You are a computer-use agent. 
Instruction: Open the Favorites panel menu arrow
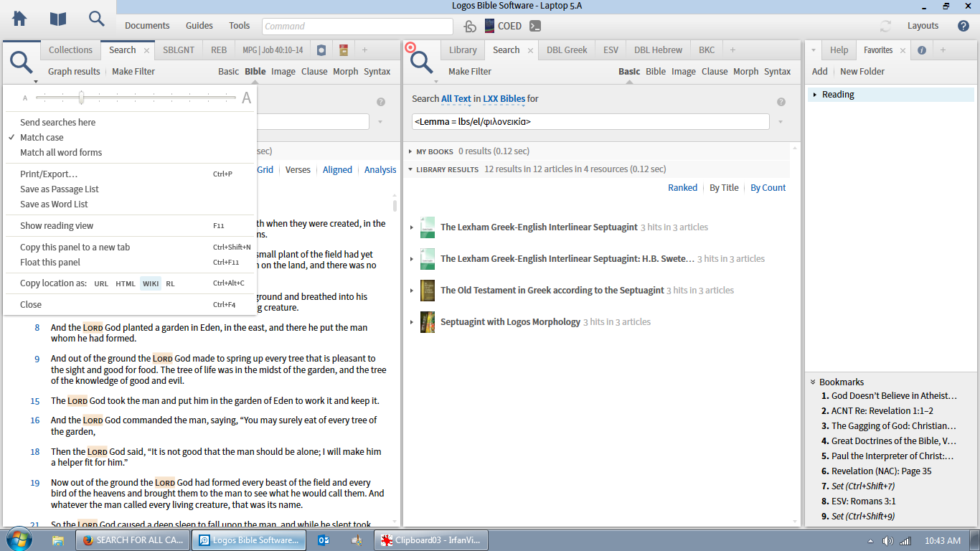tap(813, 50)
